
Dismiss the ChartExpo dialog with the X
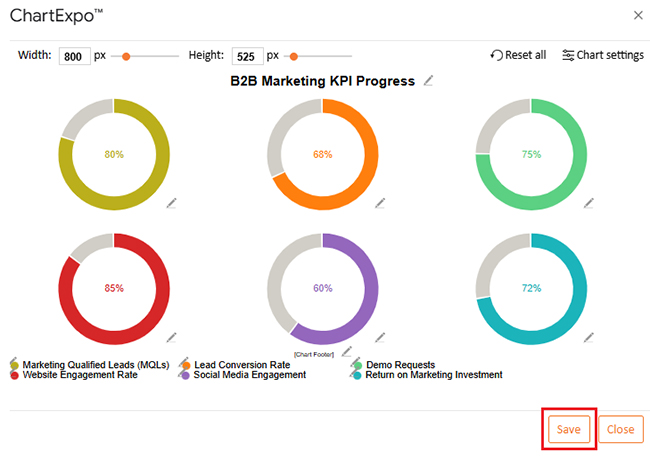pos(638,15)
